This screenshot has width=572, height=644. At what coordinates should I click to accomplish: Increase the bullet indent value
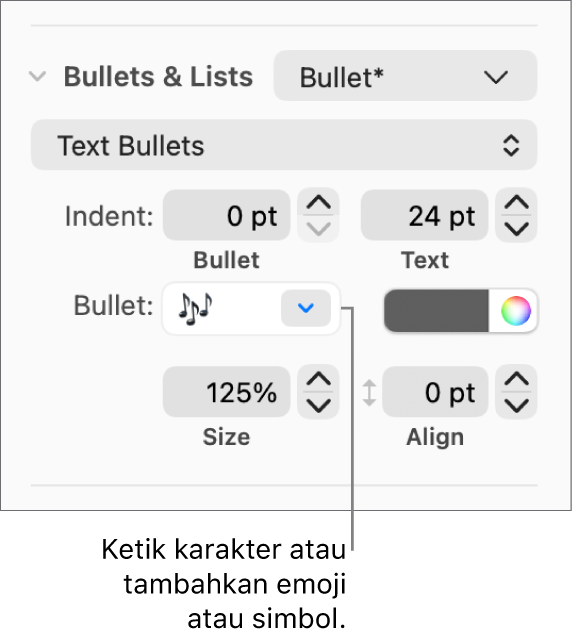(x=318, y=202)
